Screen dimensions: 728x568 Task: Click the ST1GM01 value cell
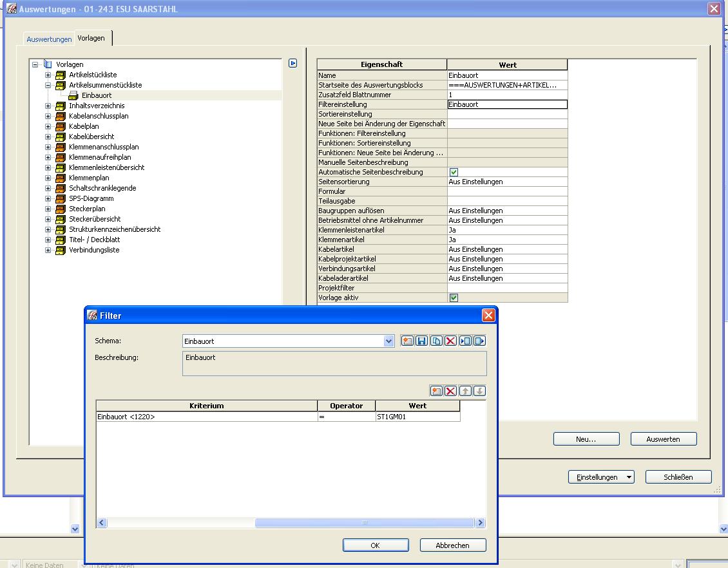click(x=418, y=417)
